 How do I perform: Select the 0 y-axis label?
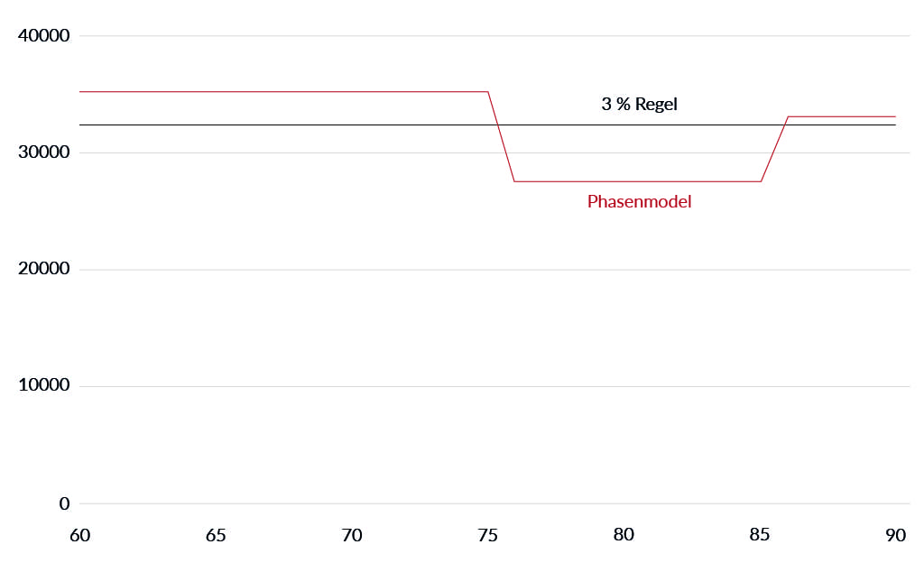(64, 504)
